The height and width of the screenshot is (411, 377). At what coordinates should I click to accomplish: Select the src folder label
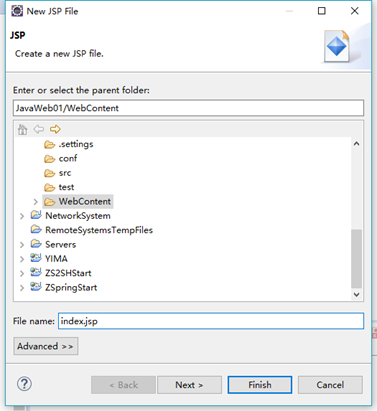coord(65,173)
